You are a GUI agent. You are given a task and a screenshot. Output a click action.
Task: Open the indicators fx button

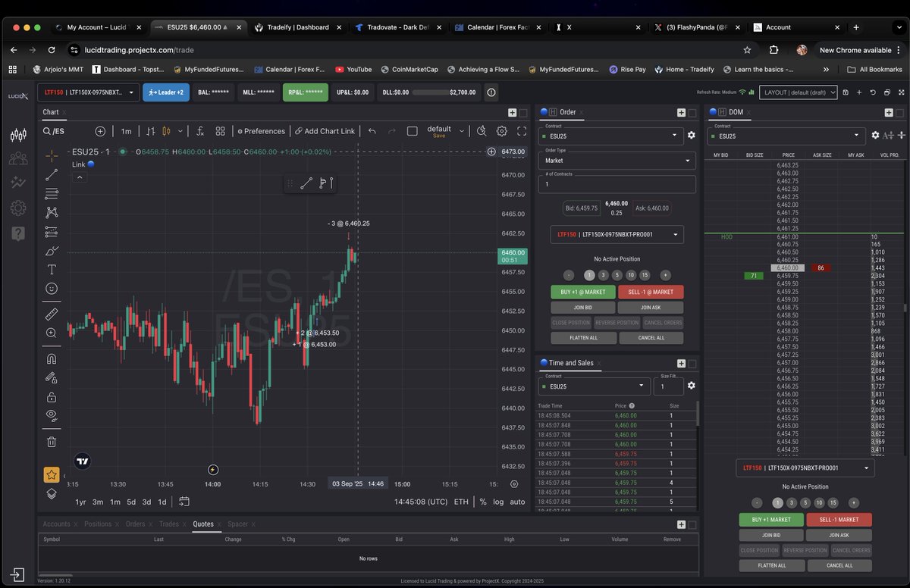tap(200, 131)
